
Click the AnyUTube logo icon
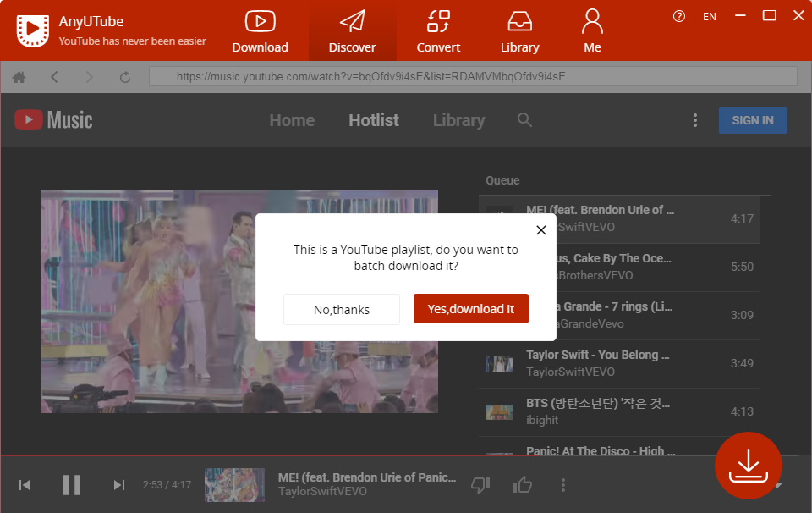pos(33,30)
